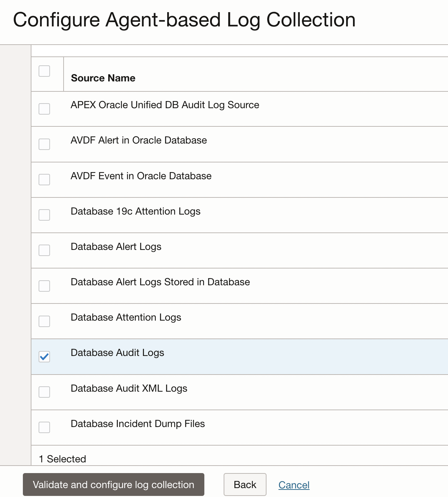The height and width of the screenshot is (497, 448).
Task: Click Validate and configure log collection button
Action: pos(114,485)
